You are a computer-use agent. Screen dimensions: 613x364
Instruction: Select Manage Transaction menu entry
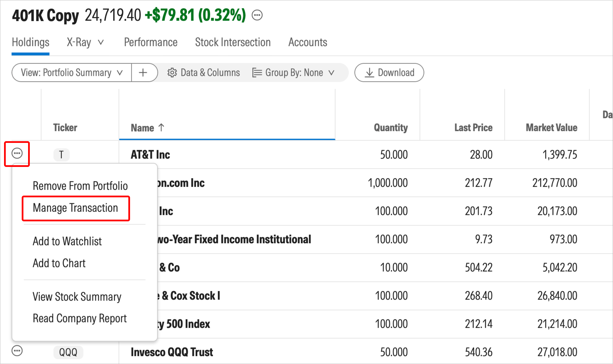click(75, 208)
